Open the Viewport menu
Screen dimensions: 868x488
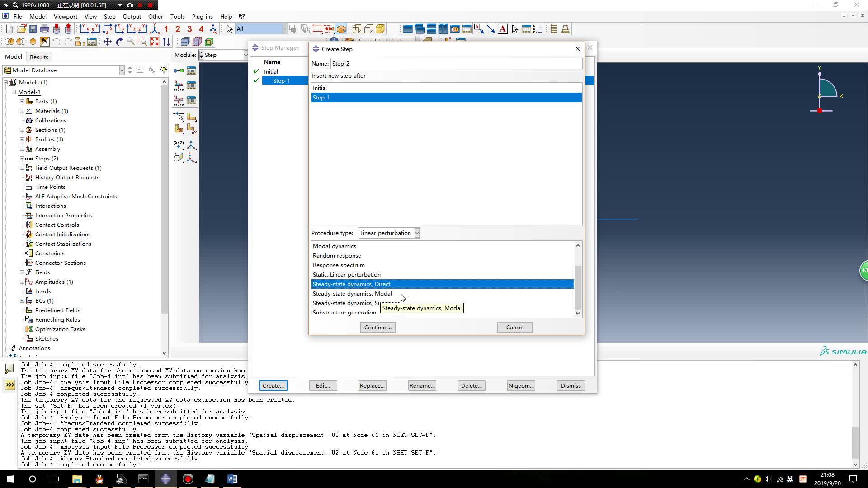(65, 16)
